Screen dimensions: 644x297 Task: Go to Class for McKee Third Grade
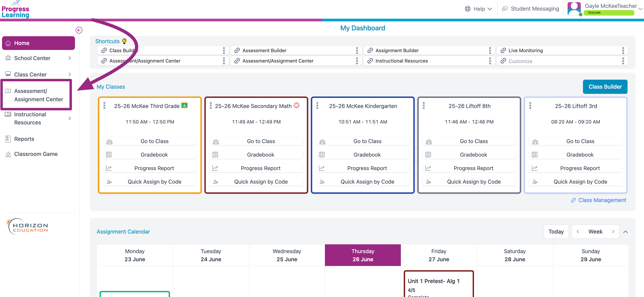(150, 141)
